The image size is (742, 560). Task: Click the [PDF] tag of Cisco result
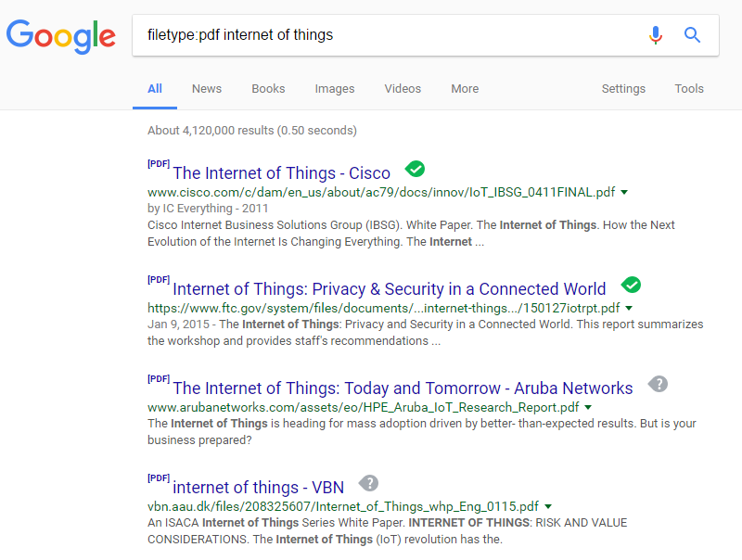pyautogui.click(x=159, y=164)
